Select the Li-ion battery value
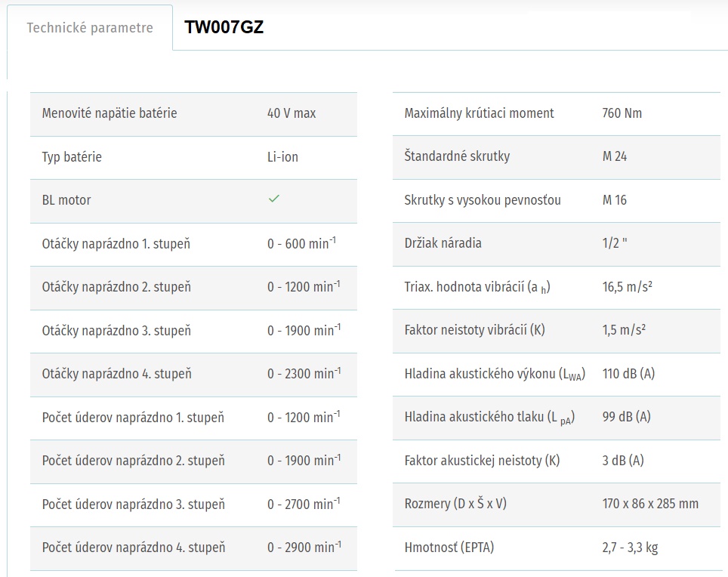 282,157
